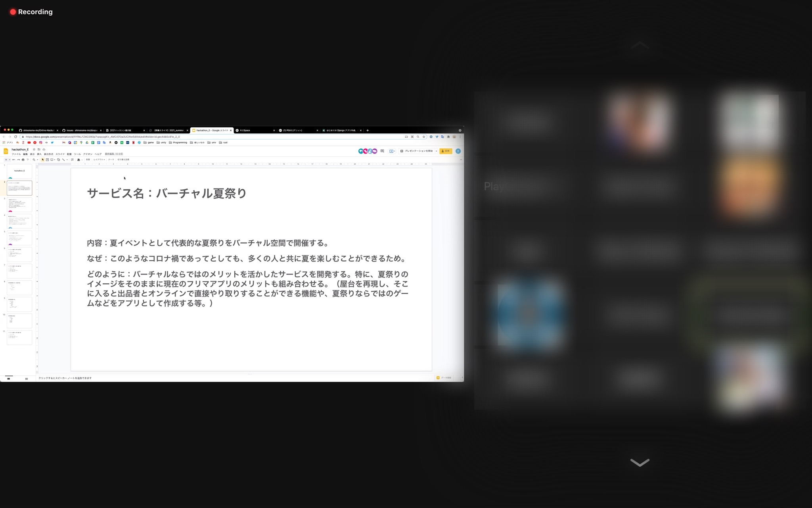Click the Twitter bookmark icon
This screenshot has width=812, height=508.
pos(52,142)
